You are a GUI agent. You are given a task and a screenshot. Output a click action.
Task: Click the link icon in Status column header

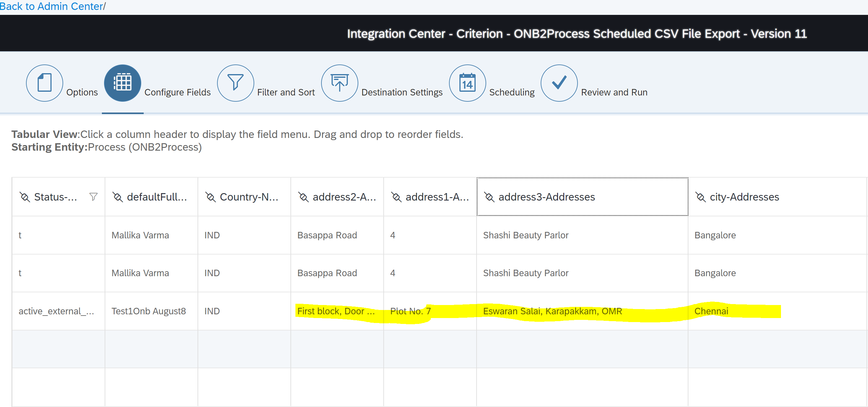tap(24, 197)
